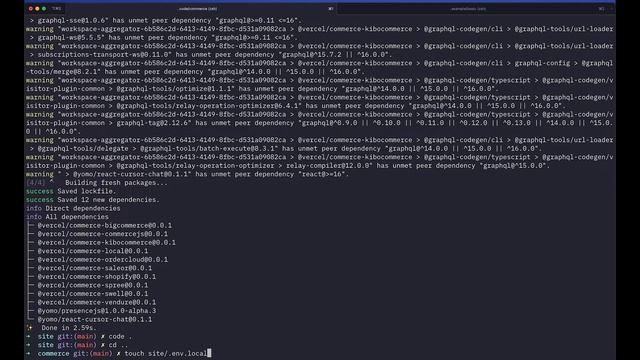Click the 'cd ..' command prompt line
Screen dimensions: 640x360
click(x=77, y=345)
